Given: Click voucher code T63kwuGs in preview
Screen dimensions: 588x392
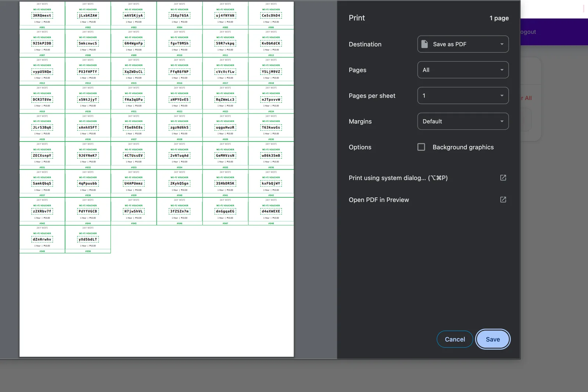Looking at the screenshot, I should (x=271, y=127).
